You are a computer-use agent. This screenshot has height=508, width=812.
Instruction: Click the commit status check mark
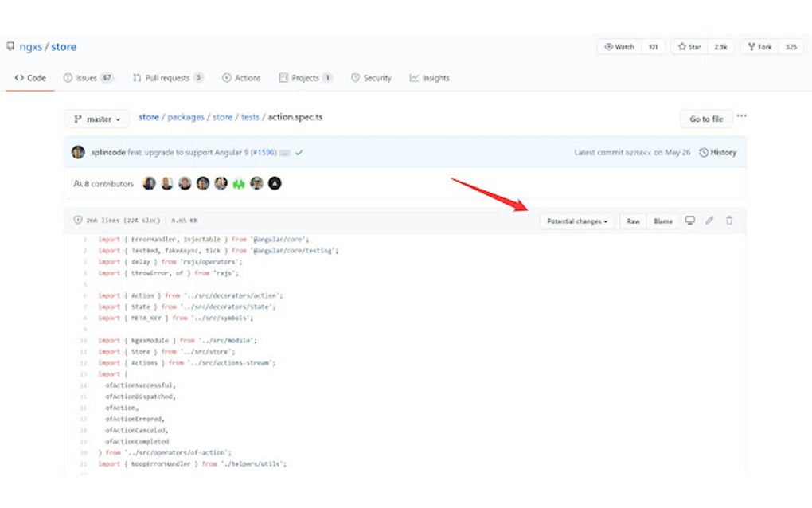(x=299, y=151)
